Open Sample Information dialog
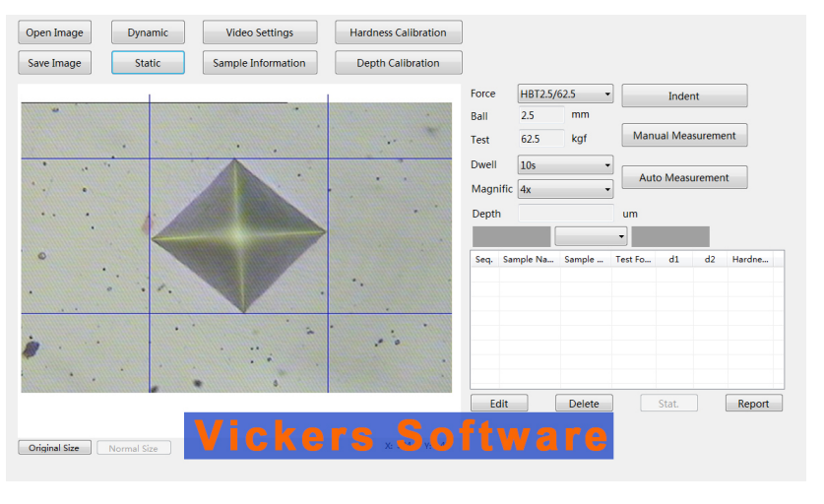Screen dimensions: 824x504 coord(260,63)
